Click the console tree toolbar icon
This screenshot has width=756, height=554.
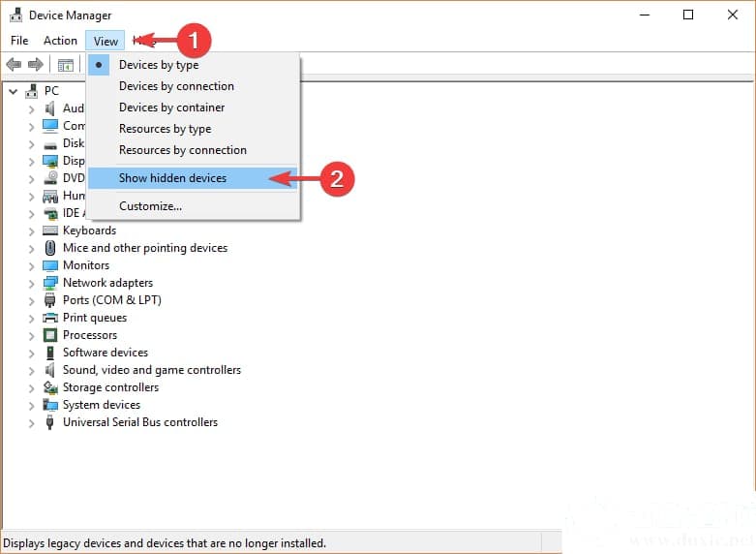tap(65, 65)
